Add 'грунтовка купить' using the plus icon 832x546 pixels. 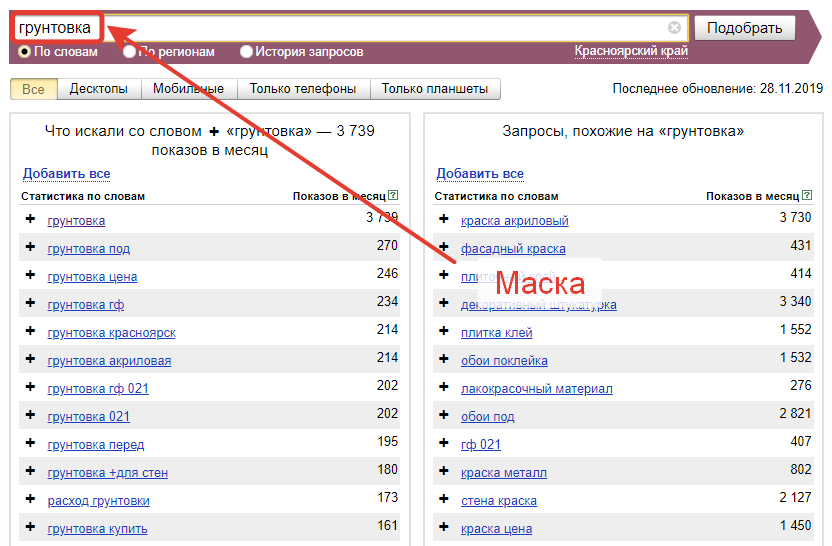click(x=30, y=527)
